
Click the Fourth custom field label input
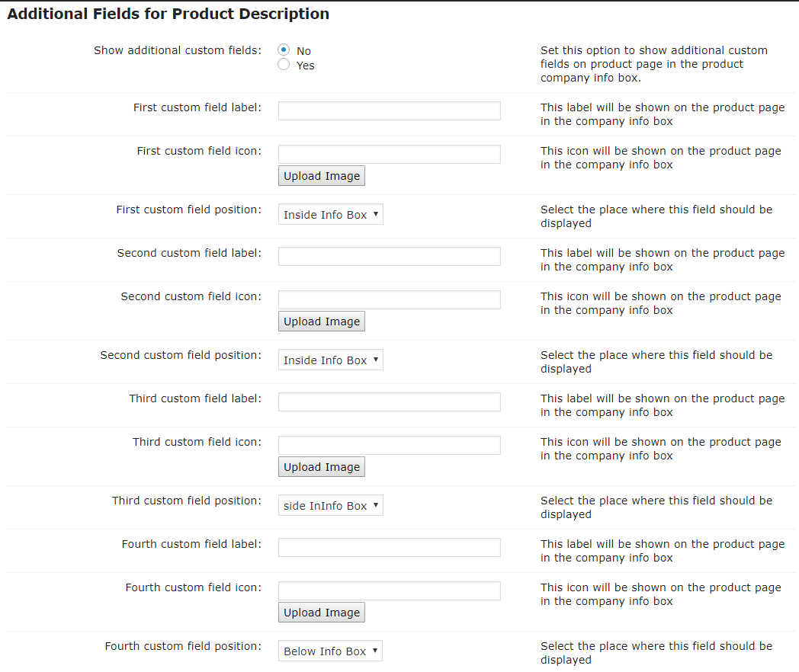(389, 547)
